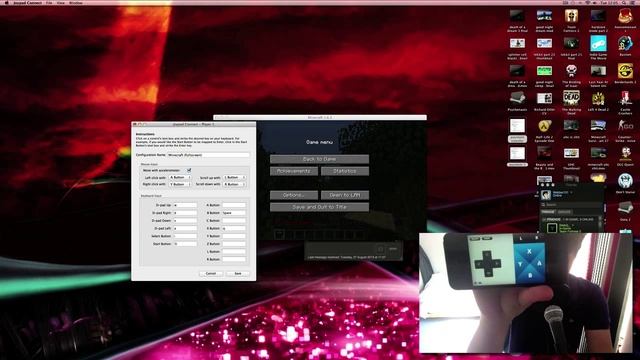Click Cancel in Joypad Connect dialog
The height and width of the screenshot is (360, 640).
(x=211, y=273)
